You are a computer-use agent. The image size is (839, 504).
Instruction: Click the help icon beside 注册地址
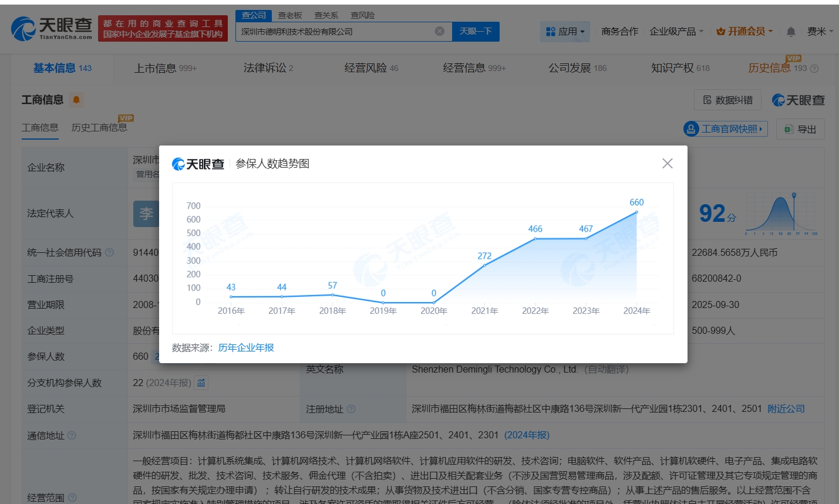click(351, 409)
